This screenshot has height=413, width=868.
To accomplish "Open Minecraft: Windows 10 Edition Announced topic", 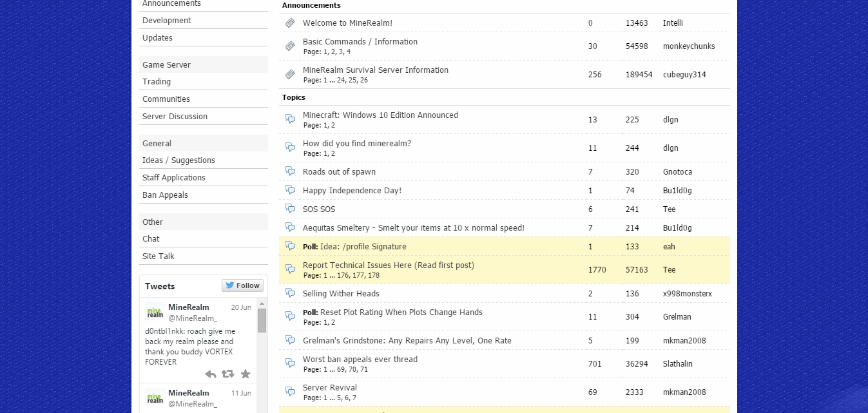I will pyautogui.click(x=380, y=115).
